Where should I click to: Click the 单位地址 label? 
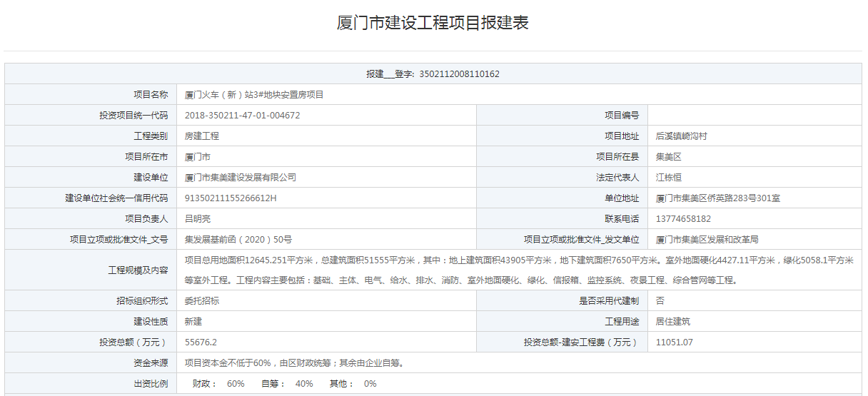[622, 198]
